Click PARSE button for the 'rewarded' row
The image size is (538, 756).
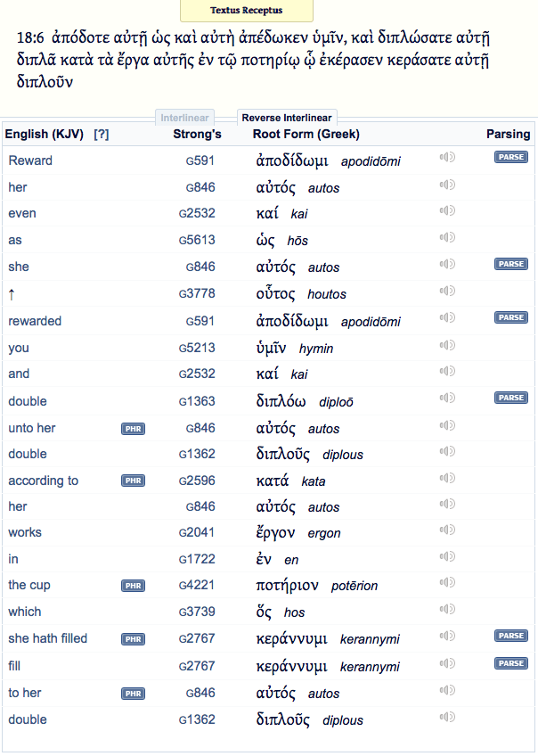coord(511,317)
